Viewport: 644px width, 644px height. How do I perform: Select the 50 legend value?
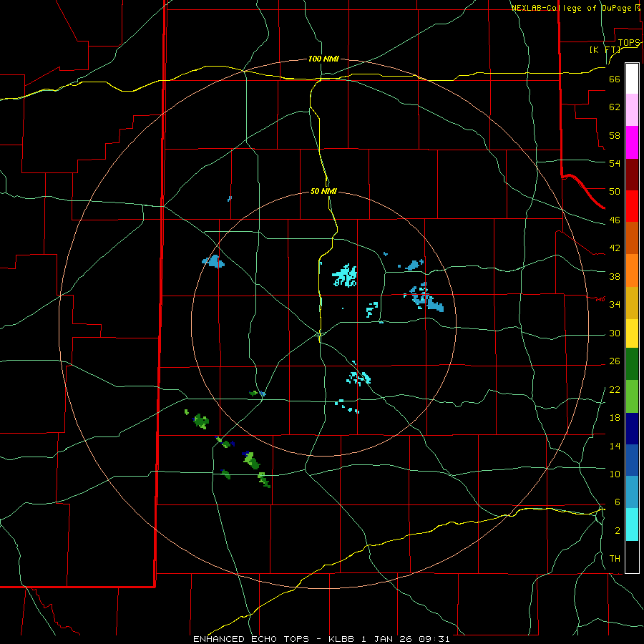tap(615, 192)
